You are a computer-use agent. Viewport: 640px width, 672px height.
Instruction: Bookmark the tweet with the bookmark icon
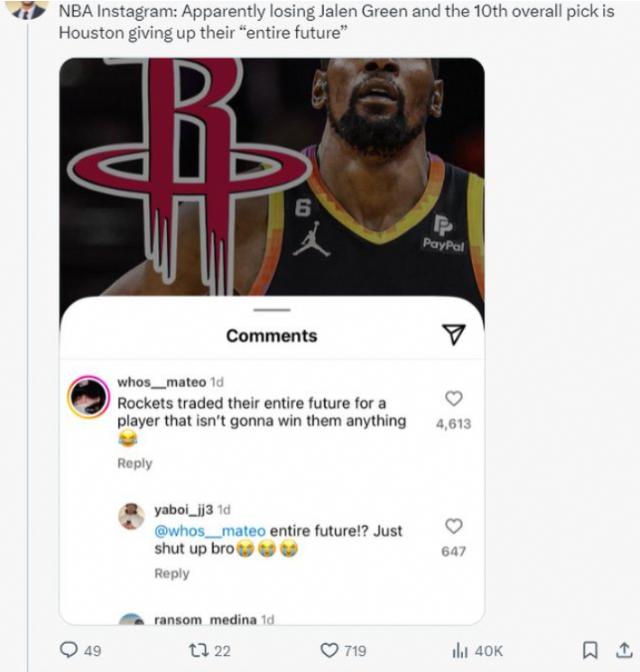tap(590, 650)
